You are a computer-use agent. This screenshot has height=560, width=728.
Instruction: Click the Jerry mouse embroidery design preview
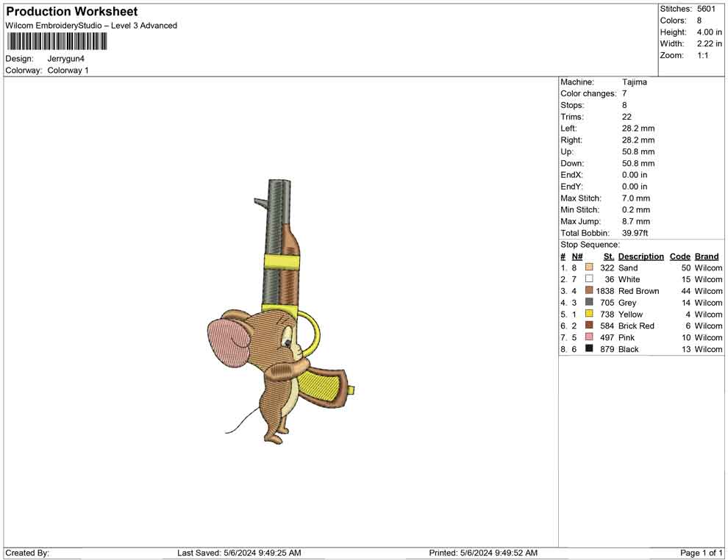pos(282,312)
